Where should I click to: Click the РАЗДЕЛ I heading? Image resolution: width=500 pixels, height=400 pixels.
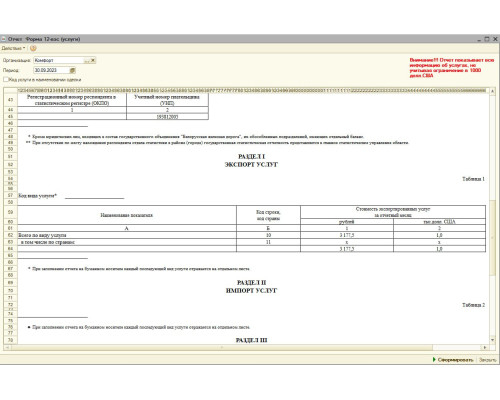tap(251, 156)
